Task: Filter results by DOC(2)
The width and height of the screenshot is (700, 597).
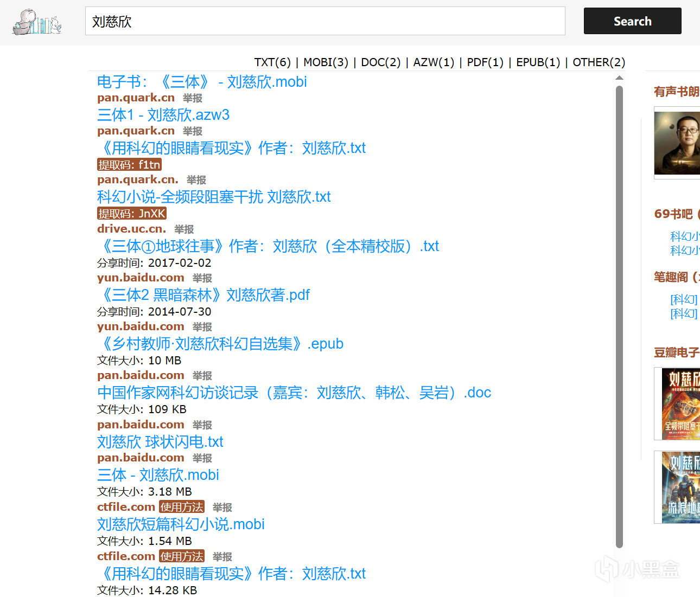Action: tap(381, 62)
